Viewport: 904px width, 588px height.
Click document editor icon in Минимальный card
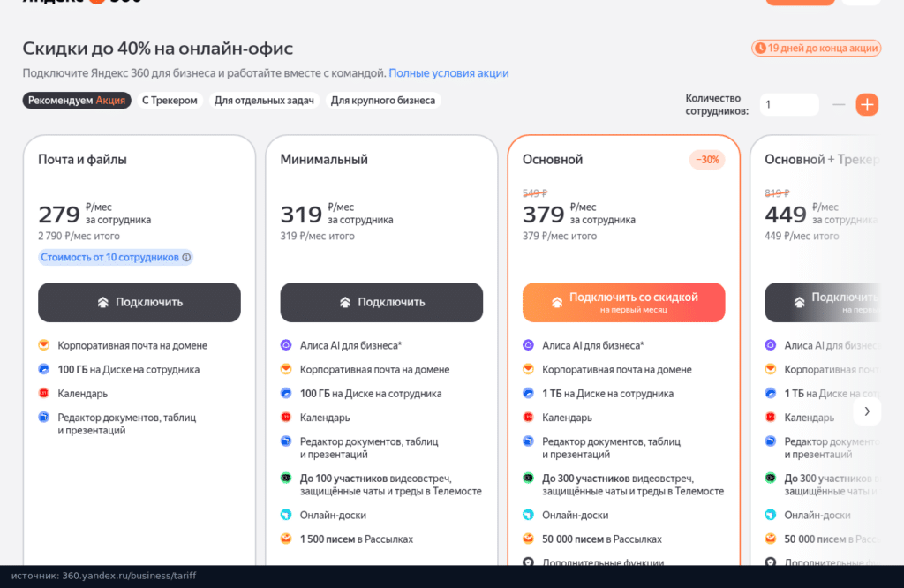(x=286, y=441)
